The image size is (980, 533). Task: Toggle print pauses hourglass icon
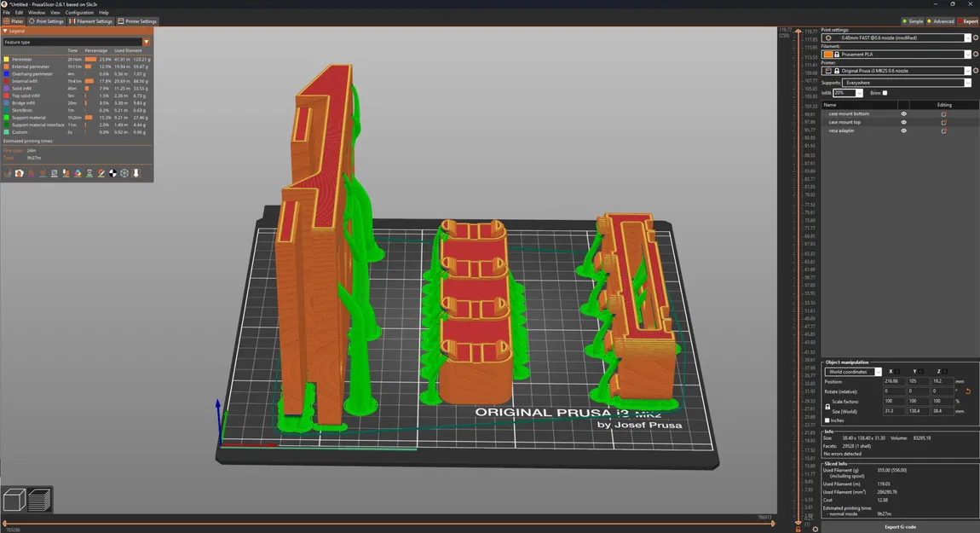[x=89, y=173]
